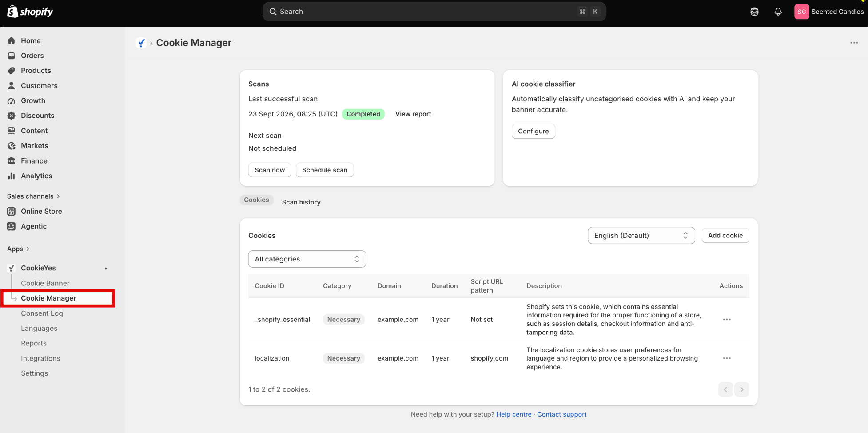Click Configure in AI cookie classifier
868x433 pixels.
[x=533, y=131]
